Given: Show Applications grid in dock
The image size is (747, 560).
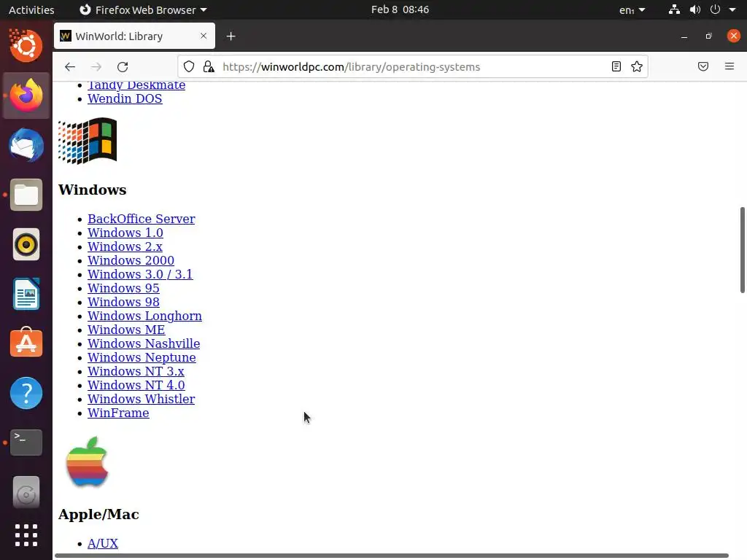Looking at the screenshot, I should (26, 535).
